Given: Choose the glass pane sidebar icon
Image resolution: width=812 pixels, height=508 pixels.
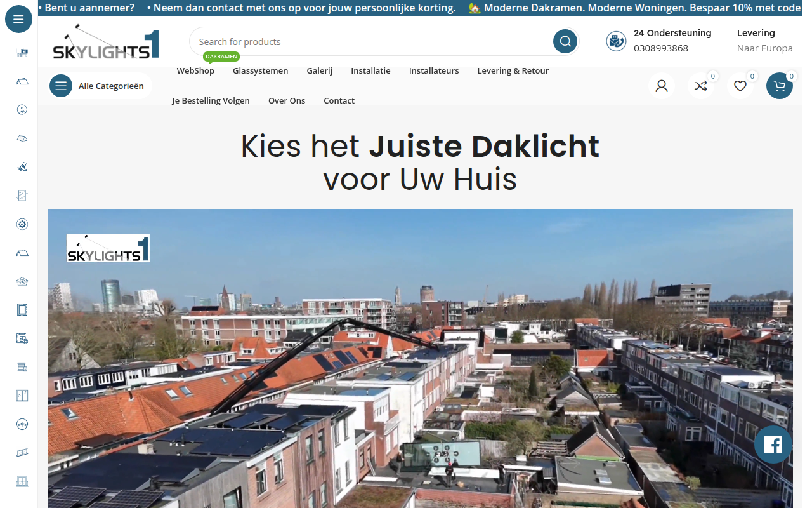Looking at the screenshot, I should coord(22,196).
